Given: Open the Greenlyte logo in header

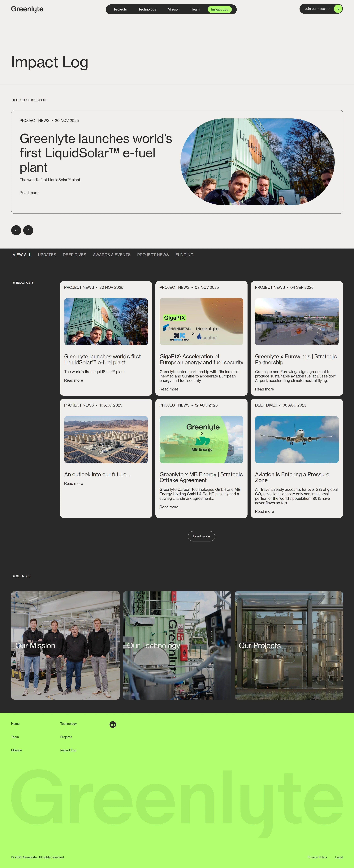Looking at the screenshot, I should coord(27,9).
